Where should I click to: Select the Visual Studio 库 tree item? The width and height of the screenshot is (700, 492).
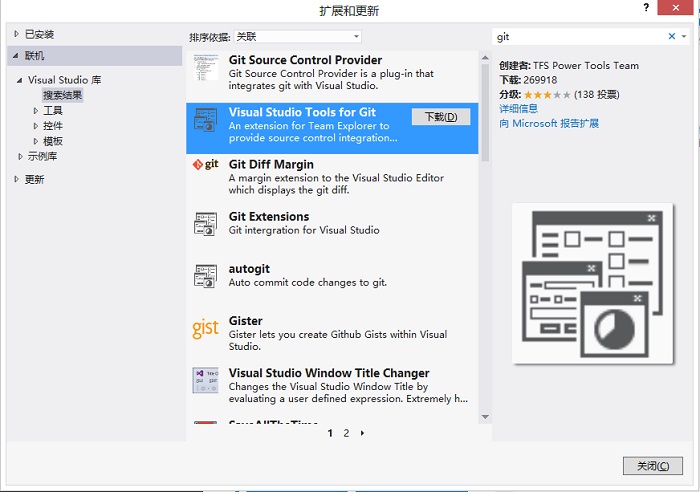click(x=65, y=80)
